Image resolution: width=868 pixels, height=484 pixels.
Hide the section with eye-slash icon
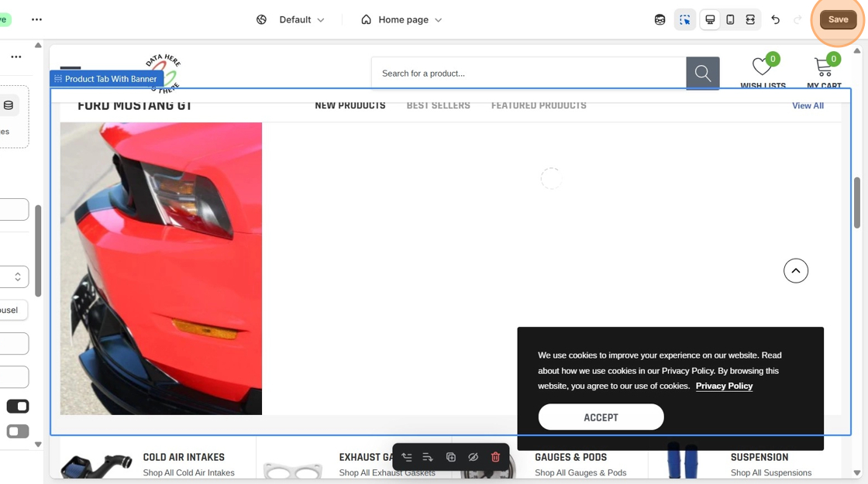pyautogui.click(x=473, y=457)
